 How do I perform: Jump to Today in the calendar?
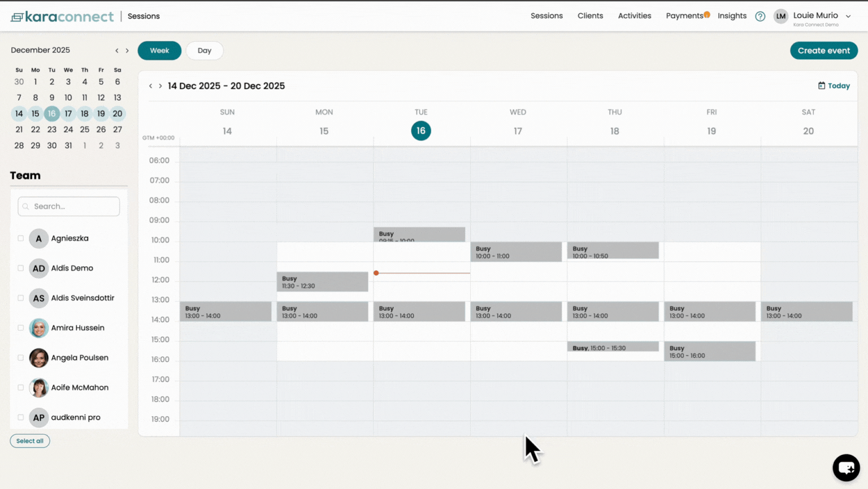(834, 86)
